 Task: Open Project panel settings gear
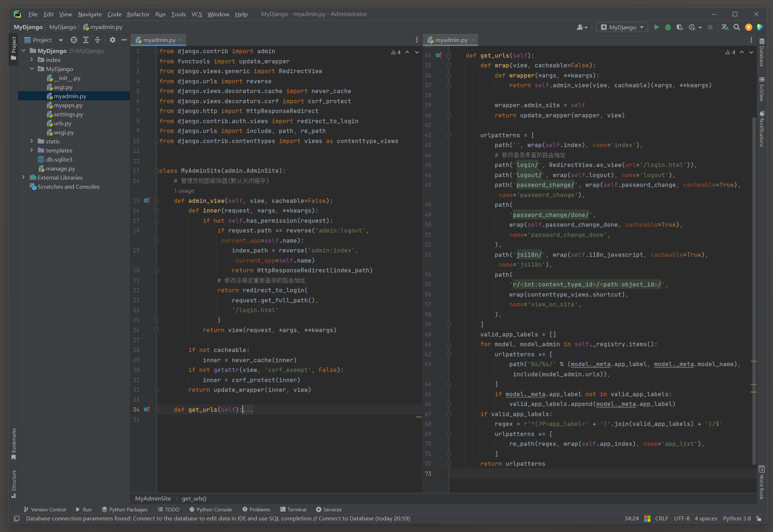[x=113, y=40]
